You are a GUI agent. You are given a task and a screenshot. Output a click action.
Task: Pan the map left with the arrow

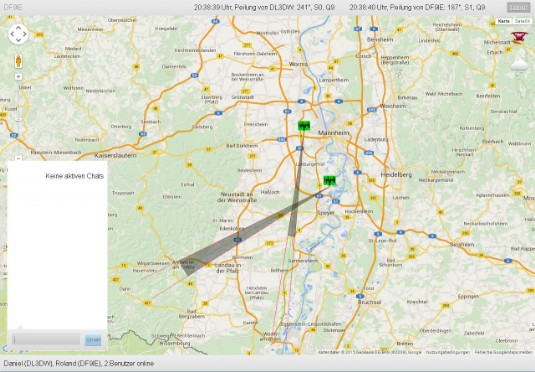[12, 34]
